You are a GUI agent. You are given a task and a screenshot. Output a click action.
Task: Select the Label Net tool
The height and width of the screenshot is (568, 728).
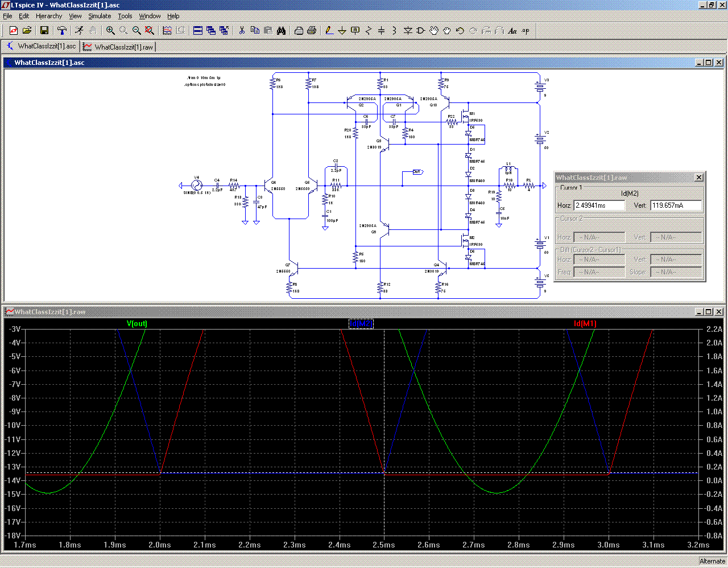(x=355, y=31)
